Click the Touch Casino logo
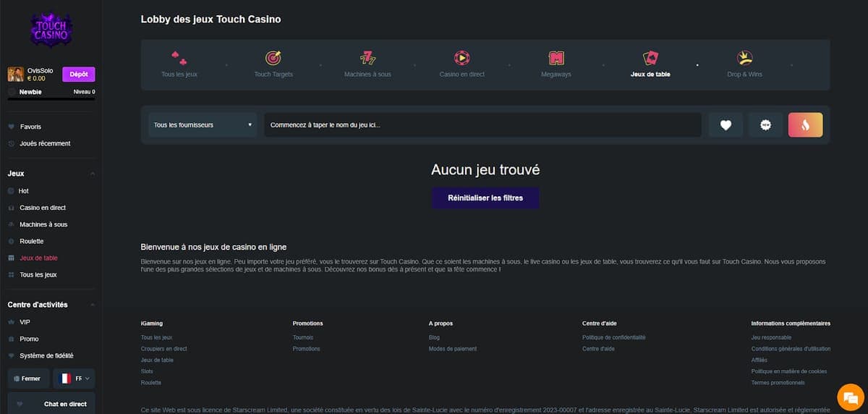868x414 pixels. click(51, 30)
